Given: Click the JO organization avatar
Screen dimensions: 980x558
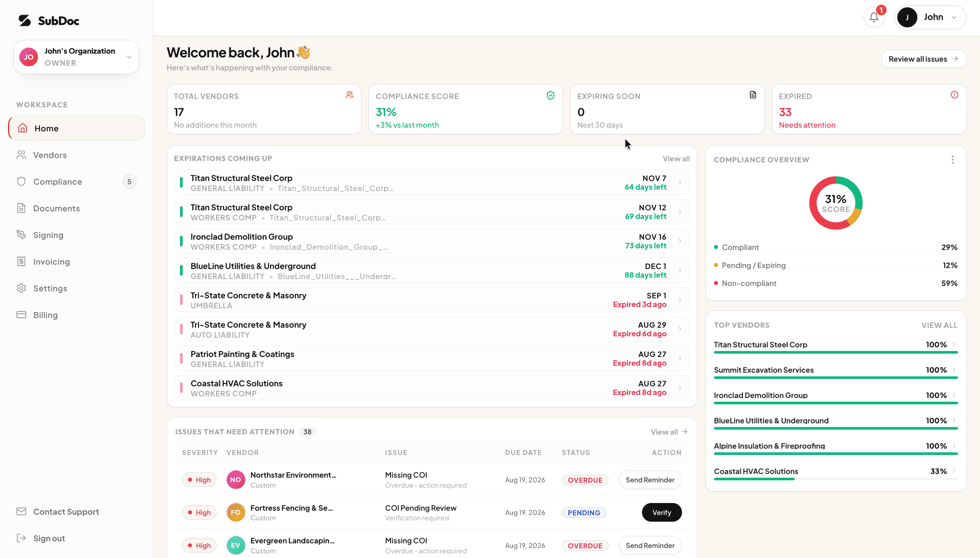Looking at the screenshot, I should pos(29,57).
